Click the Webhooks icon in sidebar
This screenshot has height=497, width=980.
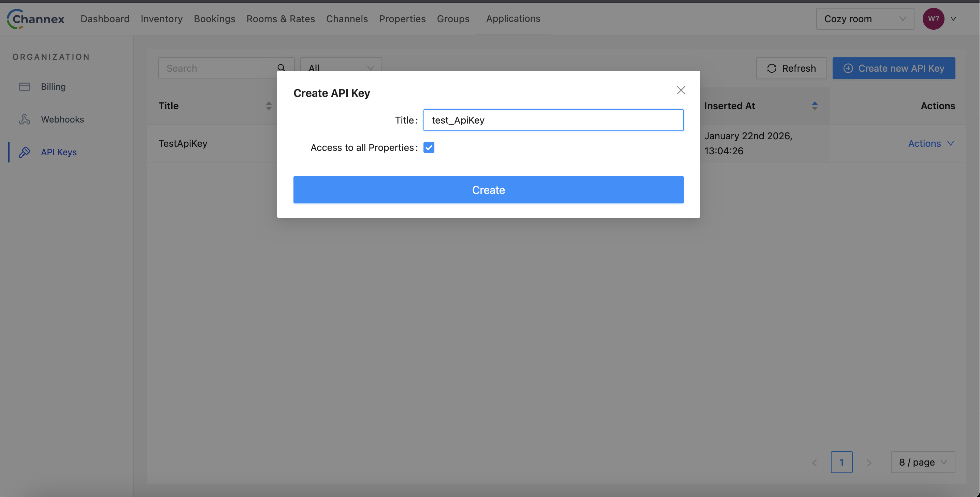(x=24, y=119)
